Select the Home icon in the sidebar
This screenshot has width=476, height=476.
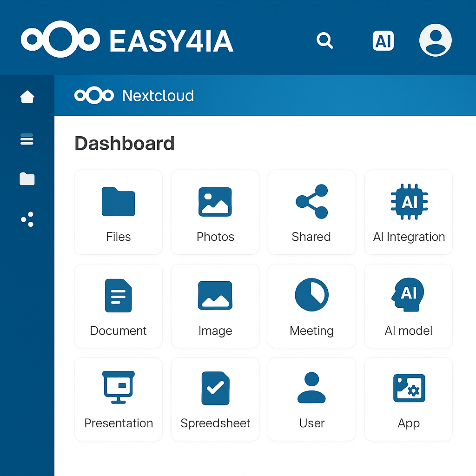tap(27, 96)
